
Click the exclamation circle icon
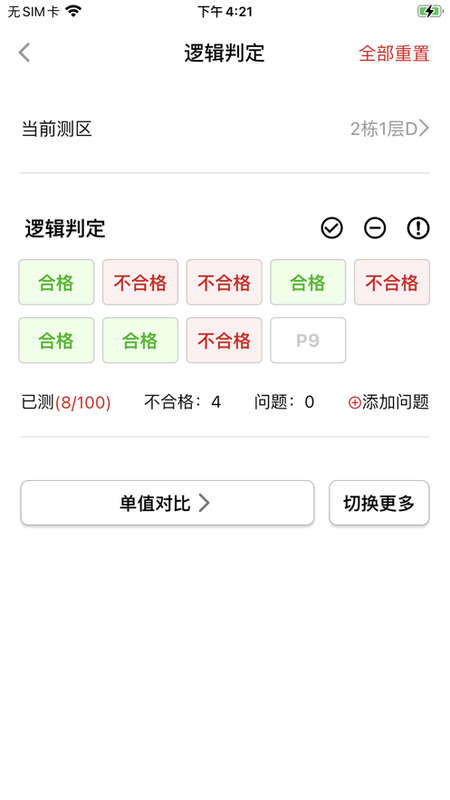pos(418,228)
